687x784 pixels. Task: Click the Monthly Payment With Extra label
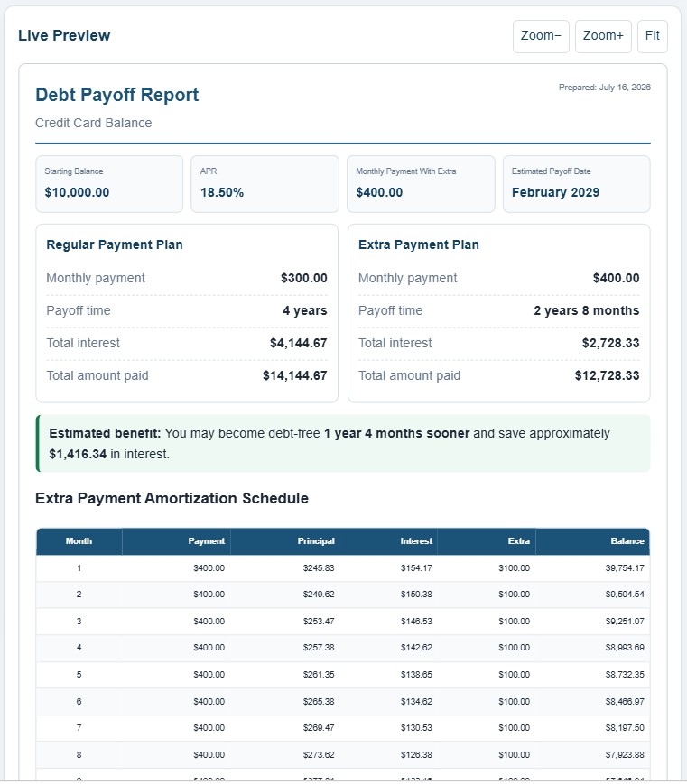(x=406, y=171)
